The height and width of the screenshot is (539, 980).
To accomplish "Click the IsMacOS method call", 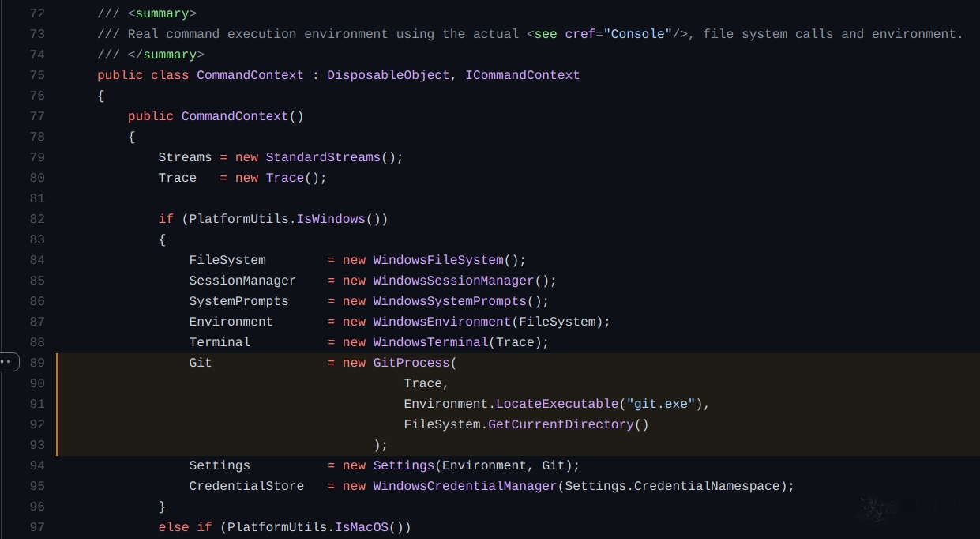I will (362, 527).
